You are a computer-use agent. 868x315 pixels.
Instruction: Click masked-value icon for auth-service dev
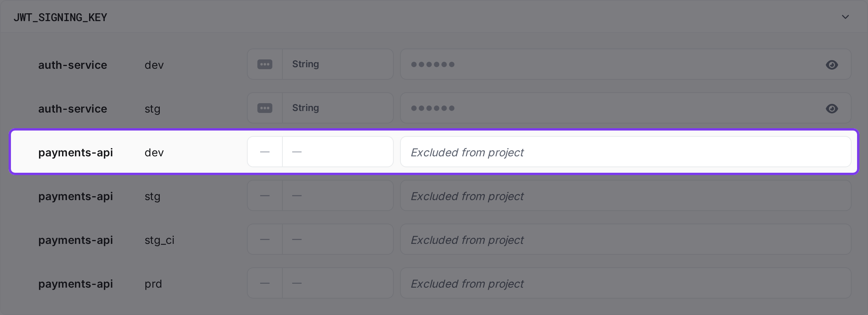tap(265, 64)
